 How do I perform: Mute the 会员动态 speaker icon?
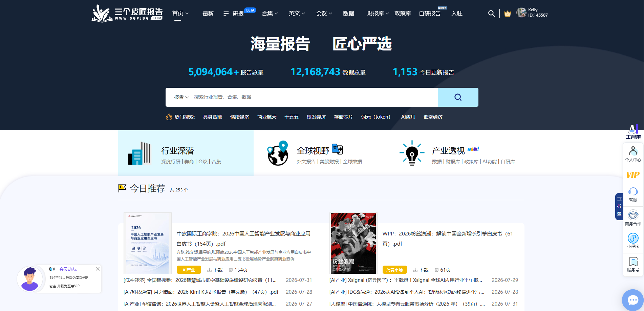pyautogui.click(x=52, y=269)
